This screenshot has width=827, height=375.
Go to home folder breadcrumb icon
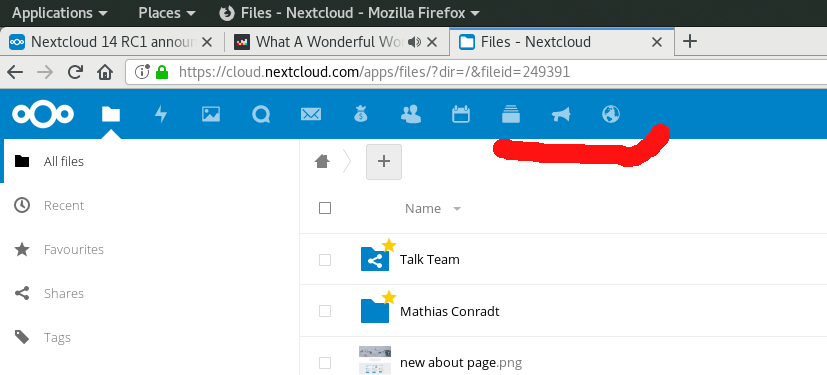(322, 161)
